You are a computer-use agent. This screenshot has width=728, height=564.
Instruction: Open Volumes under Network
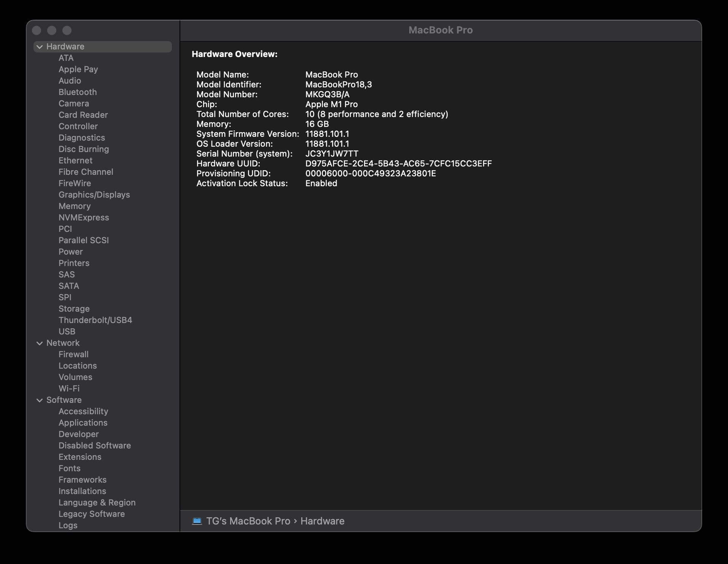[x=75, y=377]
